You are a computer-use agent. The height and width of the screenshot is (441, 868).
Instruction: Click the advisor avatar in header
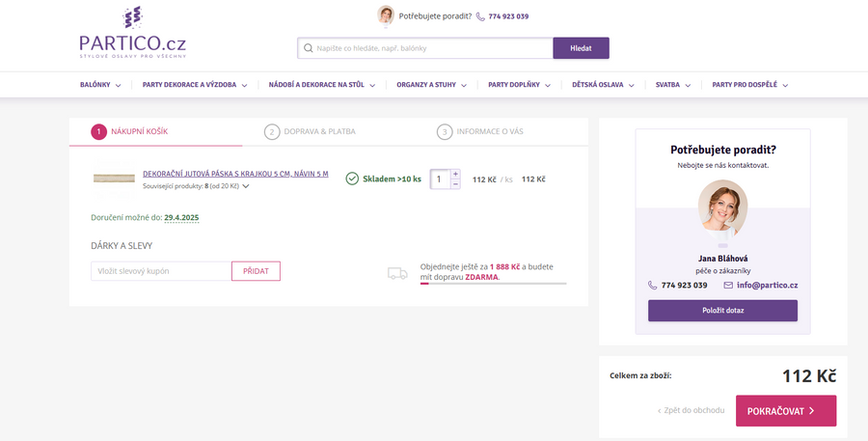coord(386,15)
